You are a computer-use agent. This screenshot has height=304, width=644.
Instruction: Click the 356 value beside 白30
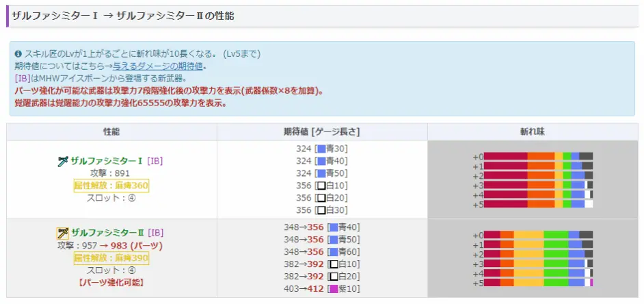click(303, 210)
